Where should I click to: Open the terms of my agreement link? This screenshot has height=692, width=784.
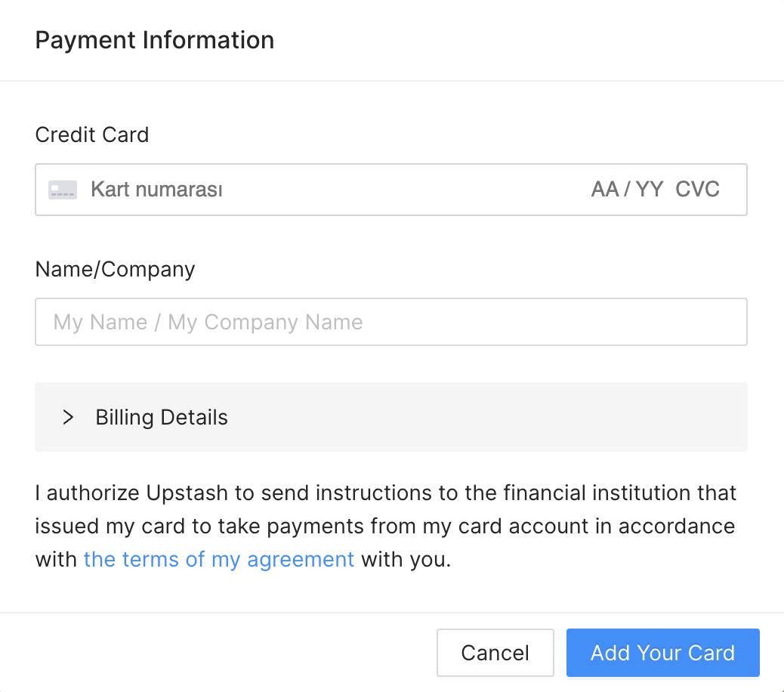coord(218,560)
